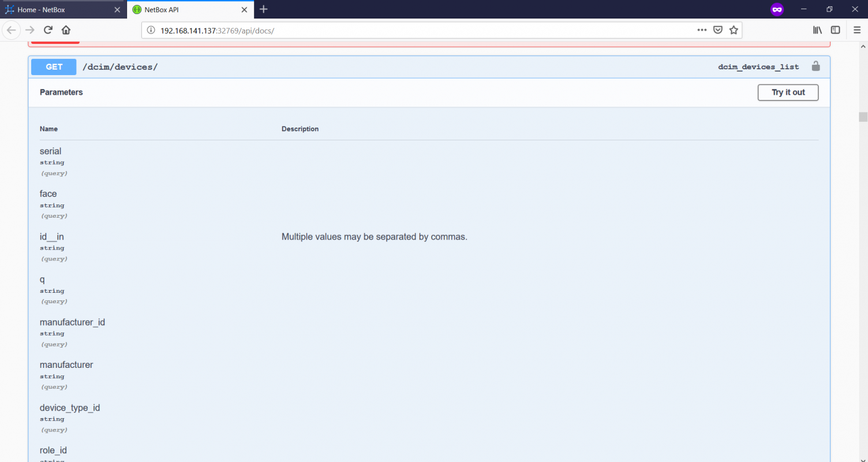The width and height of the screenshot is (868, 462).
Task: Navigate back to the previous page
Action: click(x=12, y=30)
